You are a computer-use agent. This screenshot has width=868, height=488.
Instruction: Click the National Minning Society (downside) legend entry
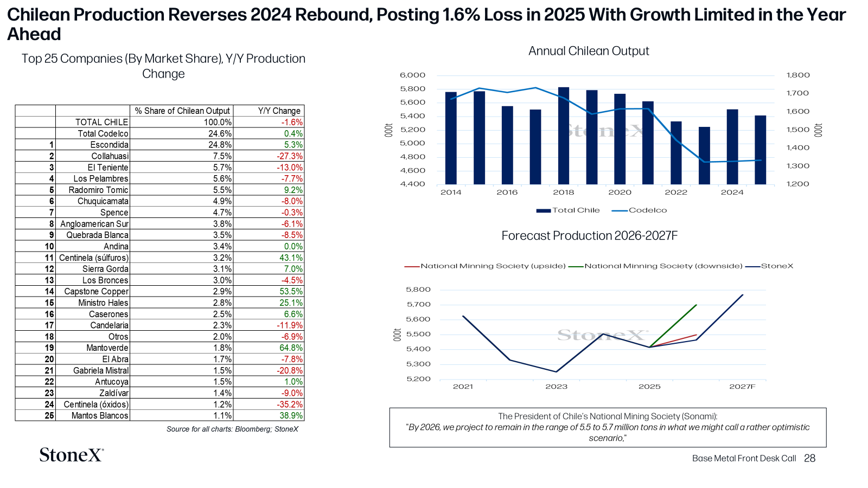[x=655, y=266]
